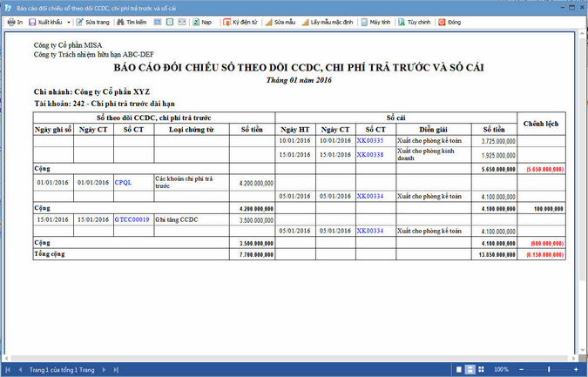Click 'Ngày ghi sổ' column header
588x377 pixels.
point(53,130)
